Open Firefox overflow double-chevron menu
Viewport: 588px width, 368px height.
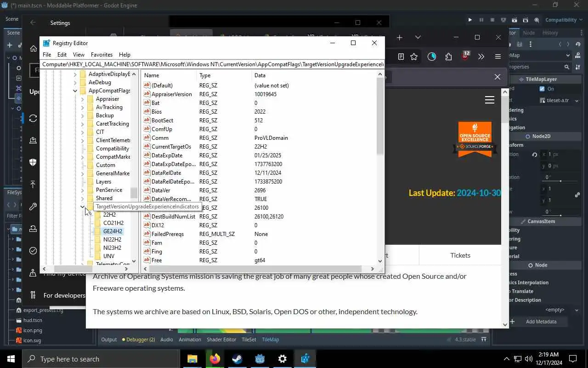[481, 57]
